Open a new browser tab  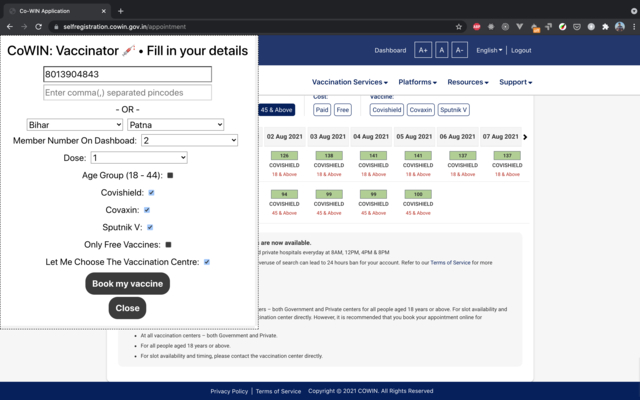pyautogui.click(x=120, y=11)
